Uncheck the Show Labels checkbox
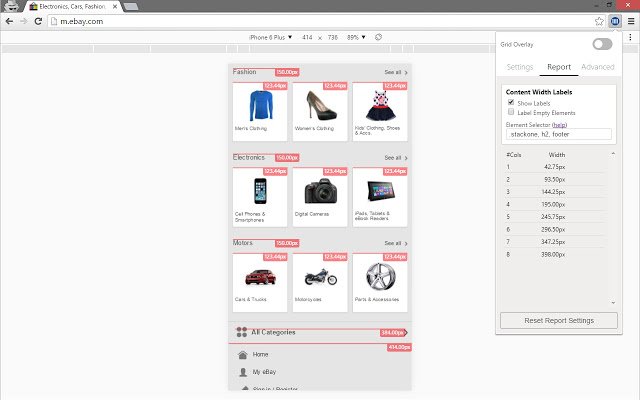Viewport: 640px width, 400px height. (511, 102)
